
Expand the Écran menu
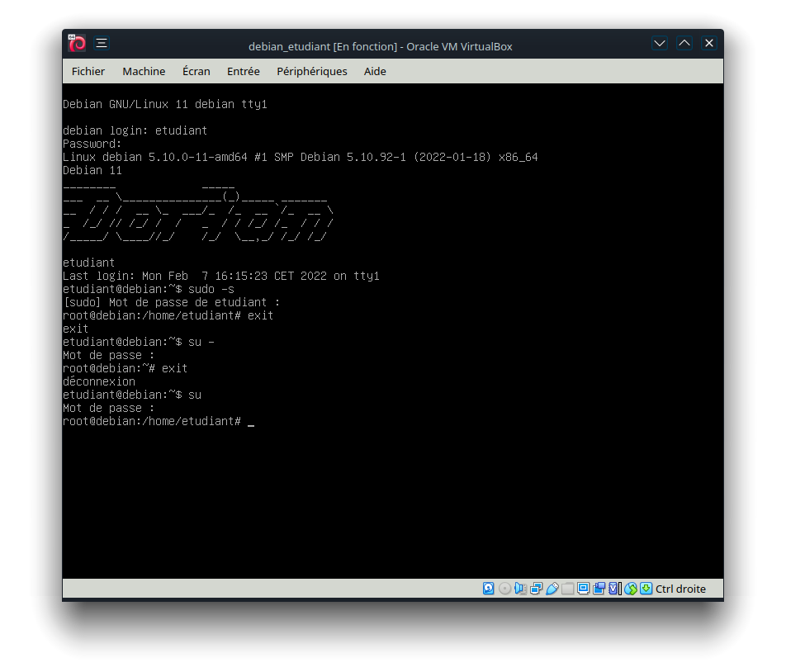point(196,72)
